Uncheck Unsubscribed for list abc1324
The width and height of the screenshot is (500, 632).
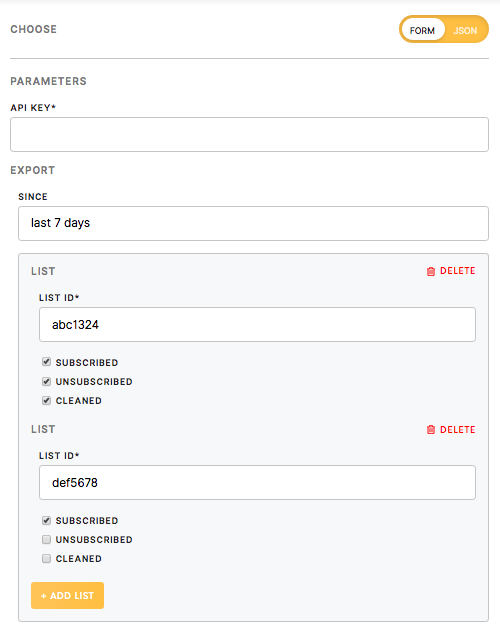(46, 381)
